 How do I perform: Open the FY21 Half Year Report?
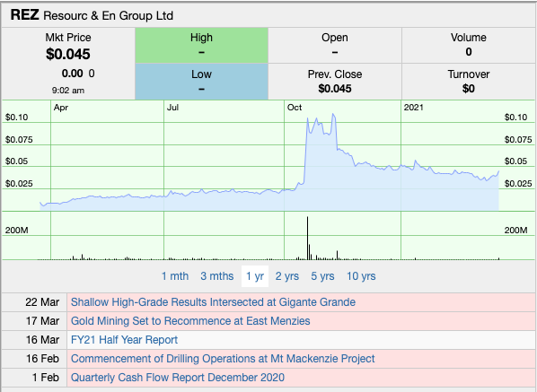124,340
